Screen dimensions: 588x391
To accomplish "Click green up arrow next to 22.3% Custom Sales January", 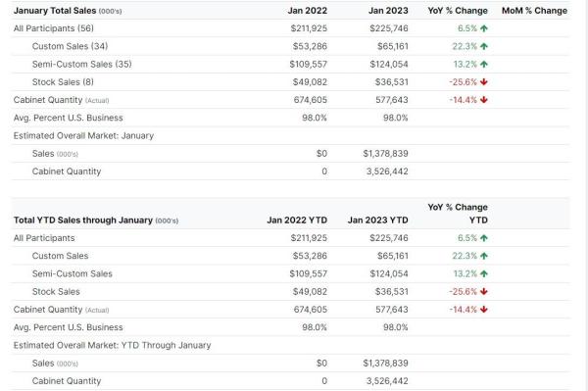I will pos(484,46).
